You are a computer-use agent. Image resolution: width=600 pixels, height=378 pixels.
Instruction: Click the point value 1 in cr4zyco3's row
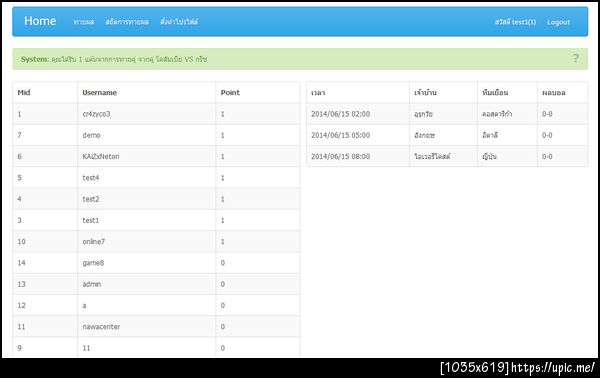coord(222,114)
